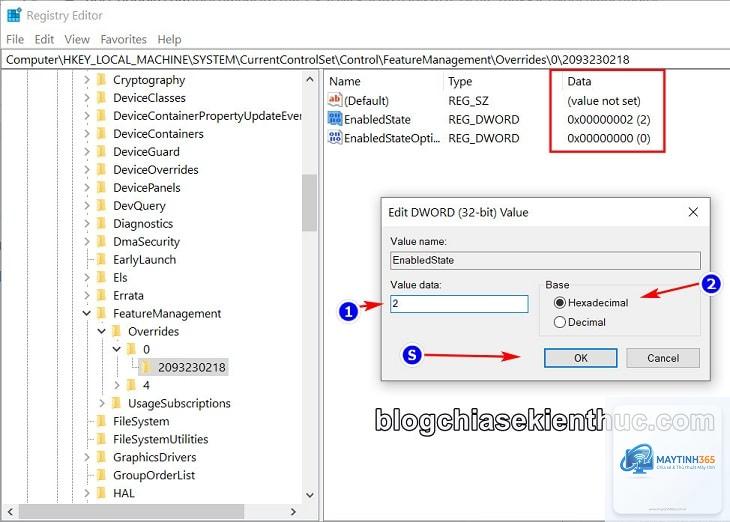Click the EnabledState data value 0x00000002
Screen dimensions: 730x522
608,120
